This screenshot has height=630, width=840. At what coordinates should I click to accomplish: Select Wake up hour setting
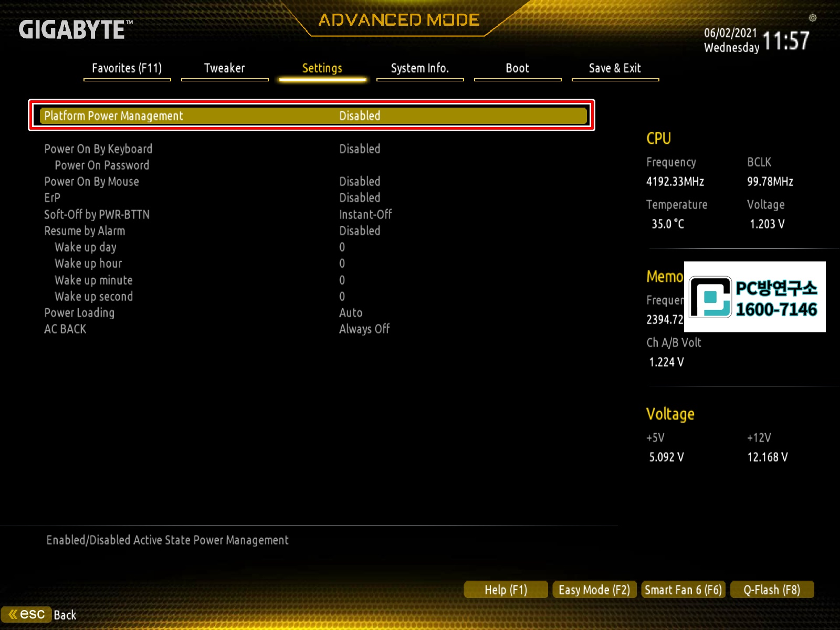(88, 264)
